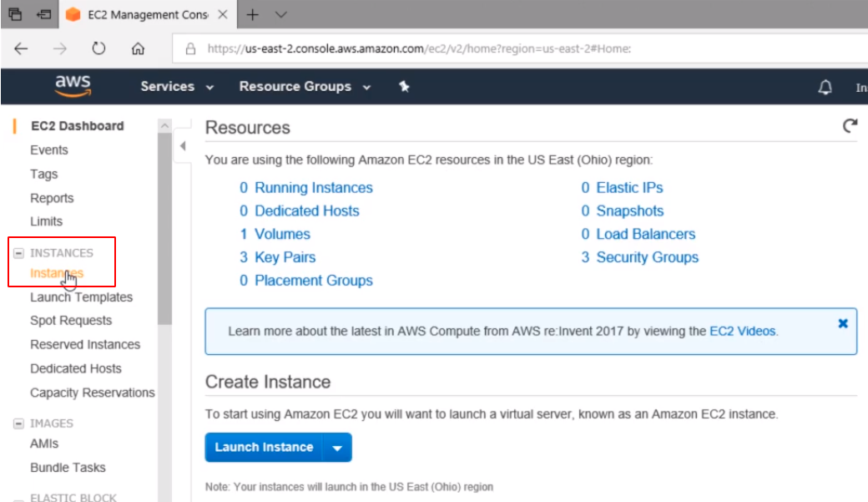Screen dimensions: 868x502
Task: Click the pin shortcut icon in navbar
Action: pos(404,87)
